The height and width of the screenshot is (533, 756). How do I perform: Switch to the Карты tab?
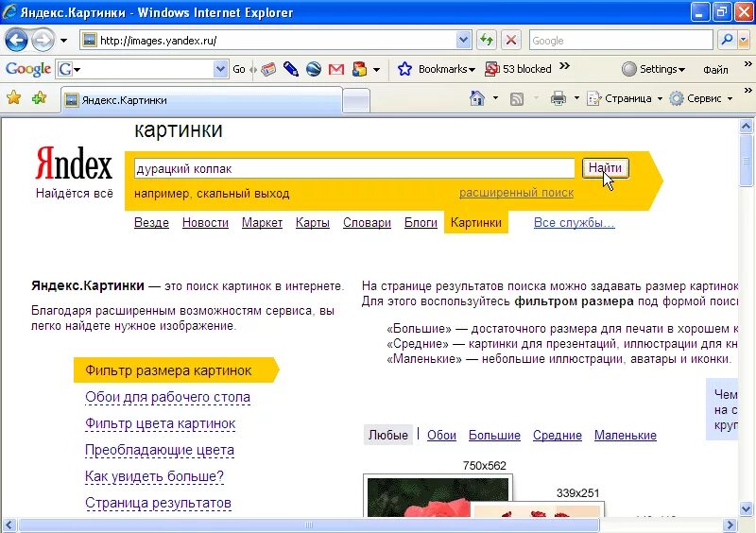coord(313,222)
